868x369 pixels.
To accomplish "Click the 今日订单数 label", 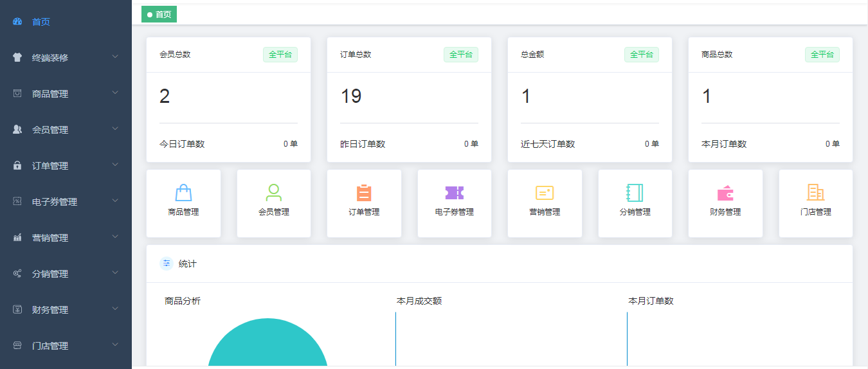I will click(182, 144).
